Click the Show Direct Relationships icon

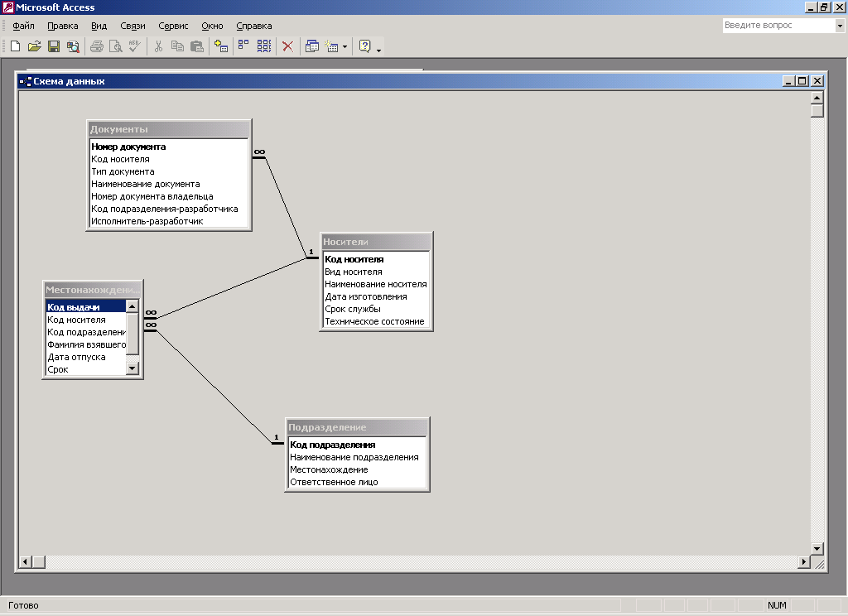[x=243, y=47]
